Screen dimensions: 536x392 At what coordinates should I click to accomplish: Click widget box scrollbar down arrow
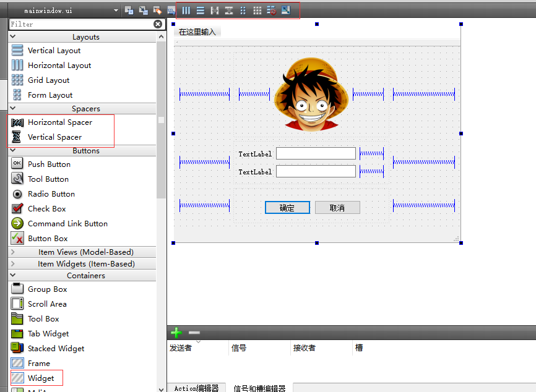click(x=161, y=389)
